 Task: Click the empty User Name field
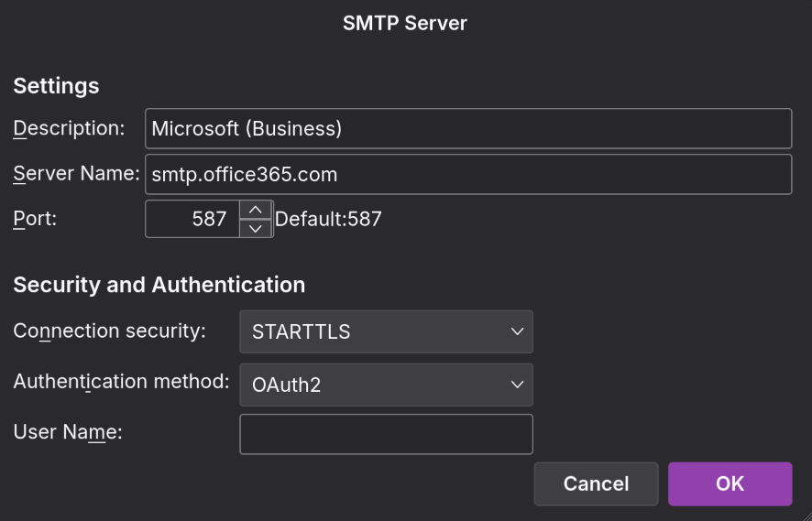[386, 434]
